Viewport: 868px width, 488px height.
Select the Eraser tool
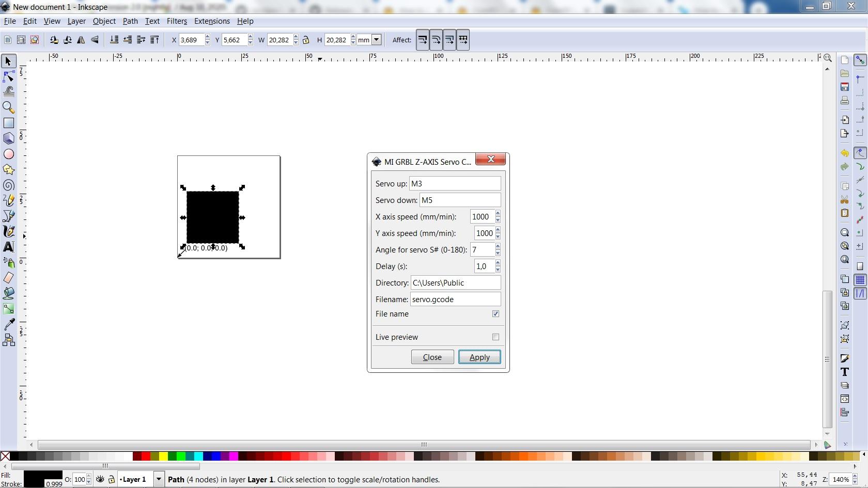[8, 278]
